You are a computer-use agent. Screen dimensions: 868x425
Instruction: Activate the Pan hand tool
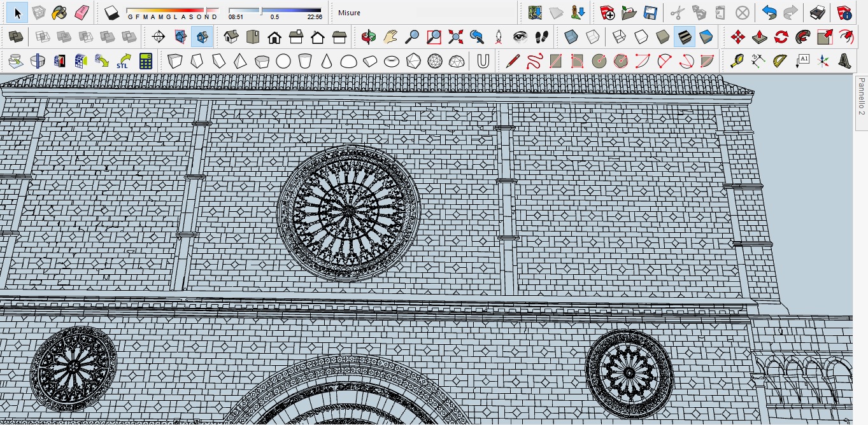pyautogui.click(x=390, y=37)
